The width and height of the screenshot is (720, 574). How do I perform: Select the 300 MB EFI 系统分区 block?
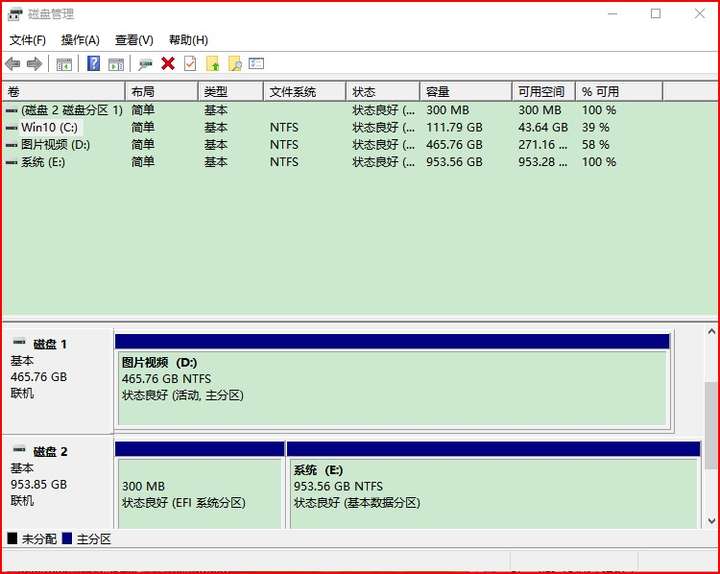coord(200,486)
